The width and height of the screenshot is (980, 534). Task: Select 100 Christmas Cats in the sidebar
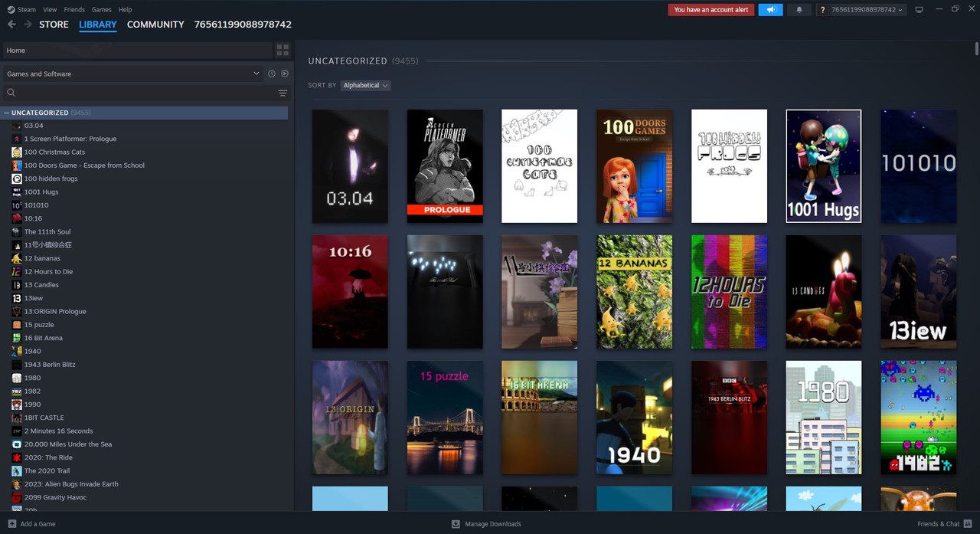(x=54, y=152)
